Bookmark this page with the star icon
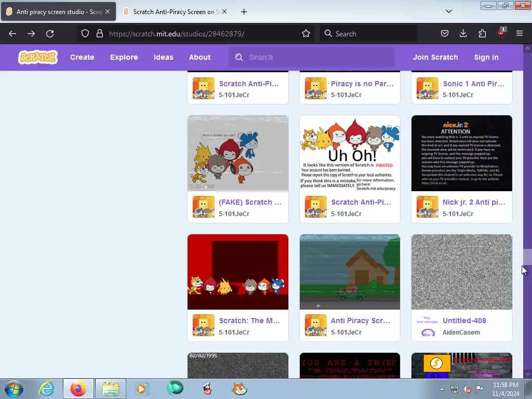 coord(305,33)
